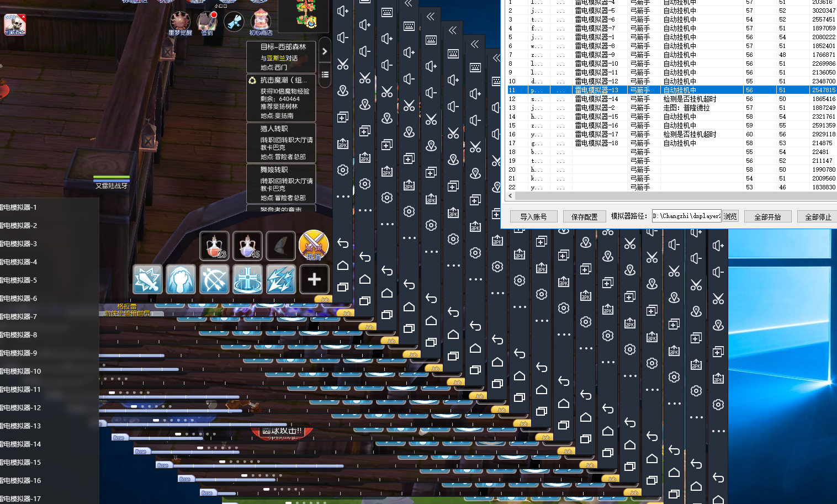
Task: Use the blue potion with count 45
Action: tap(247, 246)
